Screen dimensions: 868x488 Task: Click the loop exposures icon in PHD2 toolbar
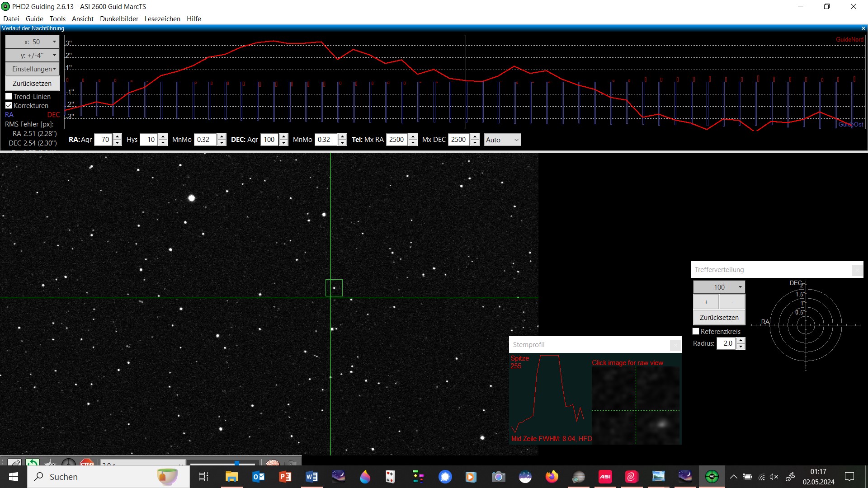(x=33, y=463)
